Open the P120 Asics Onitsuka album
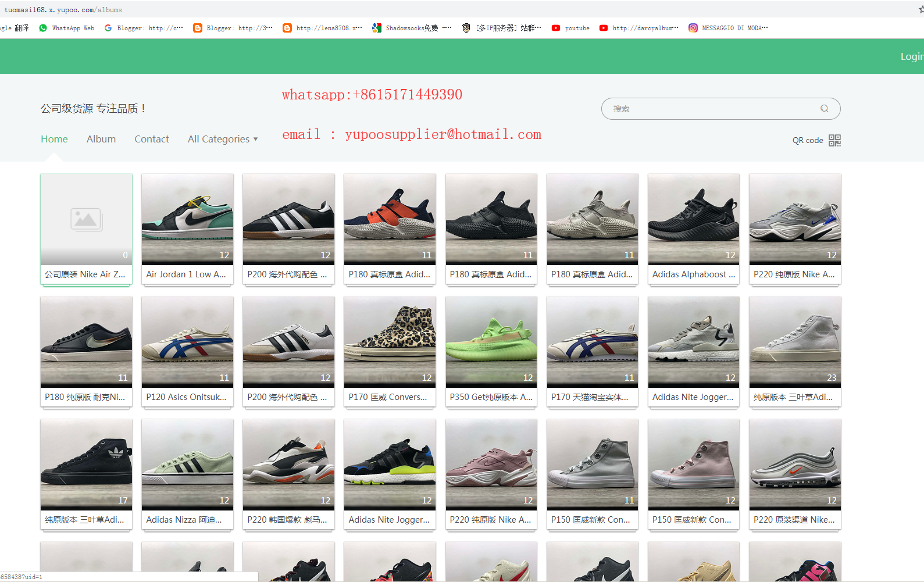The width and height of the screenshot is (924, 582). click(187, 352)
